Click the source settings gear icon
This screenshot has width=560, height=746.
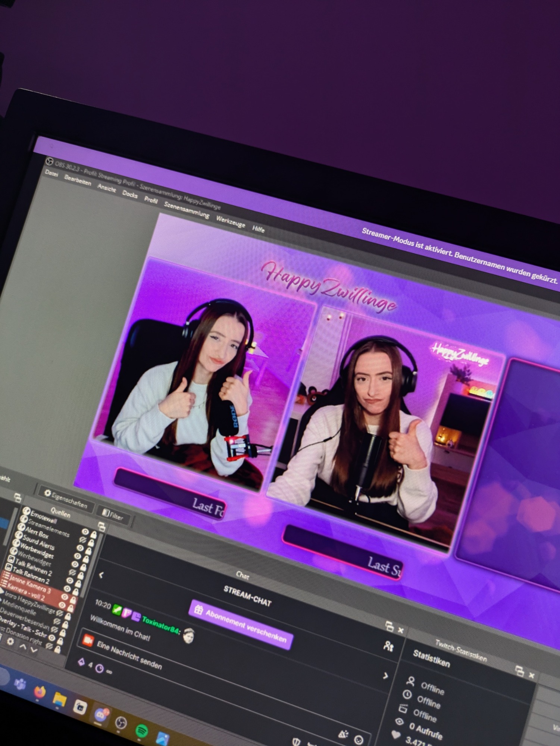[10, 641]
